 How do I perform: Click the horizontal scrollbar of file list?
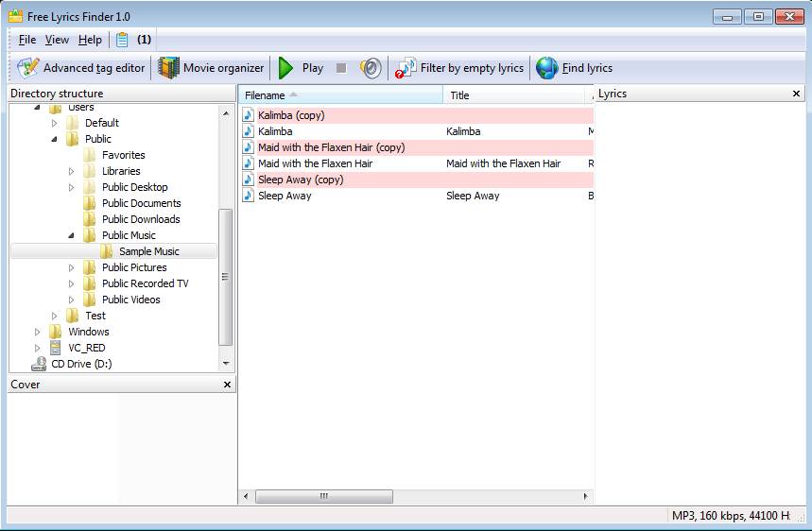(322, 496)
